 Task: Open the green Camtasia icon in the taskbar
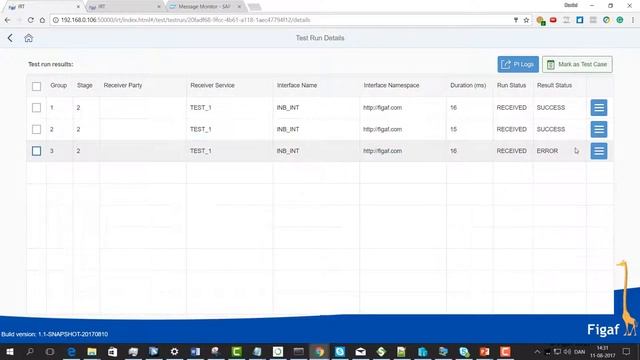click(236, 351)
